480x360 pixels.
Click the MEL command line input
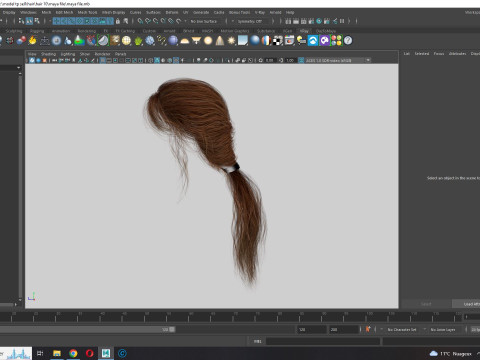(323, 341)
